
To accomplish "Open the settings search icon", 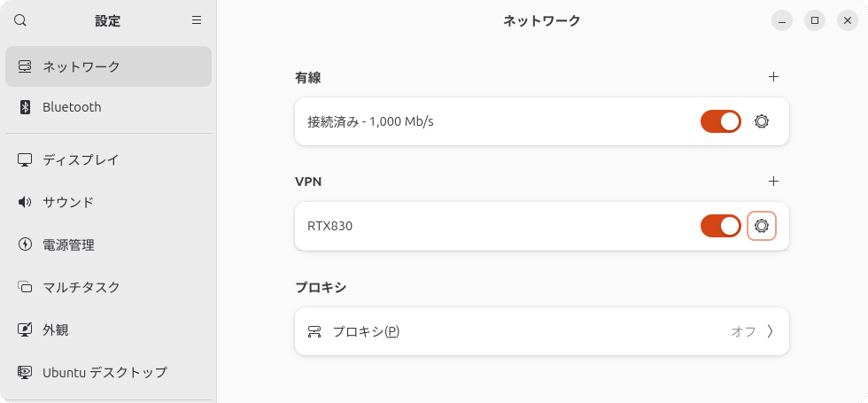I will (x=19, y=20).
